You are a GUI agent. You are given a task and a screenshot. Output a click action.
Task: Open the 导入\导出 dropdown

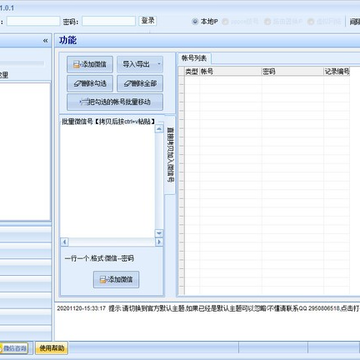point(140,64)
